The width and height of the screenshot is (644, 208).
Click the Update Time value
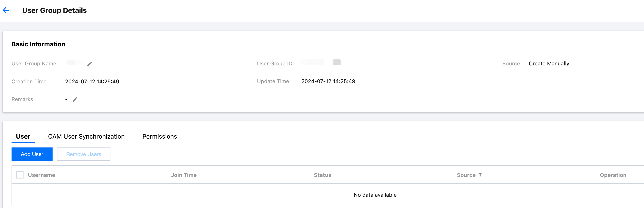pos(328,81)
